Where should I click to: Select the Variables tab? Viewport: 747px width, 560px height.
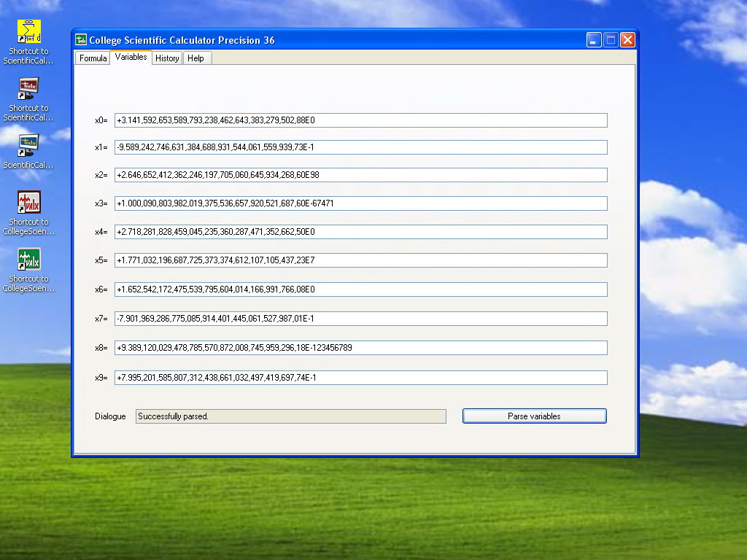click(131, 57)
